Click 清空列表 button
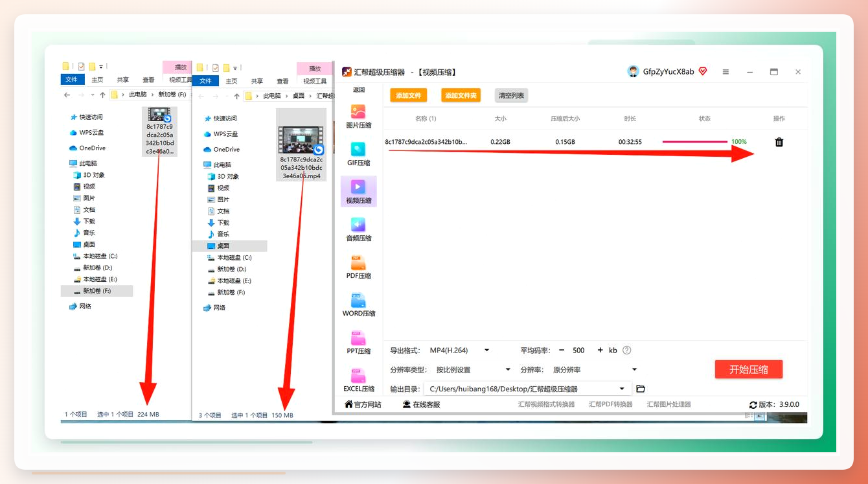The width and height of the screenshot is (868, 484). tap(511, 95)
